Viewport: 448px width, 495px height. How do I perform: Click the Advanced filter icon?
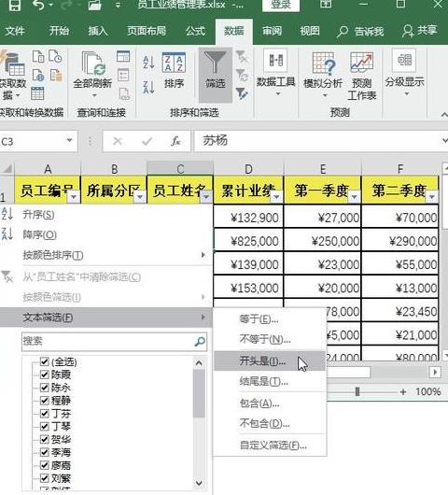coord(242,93)
